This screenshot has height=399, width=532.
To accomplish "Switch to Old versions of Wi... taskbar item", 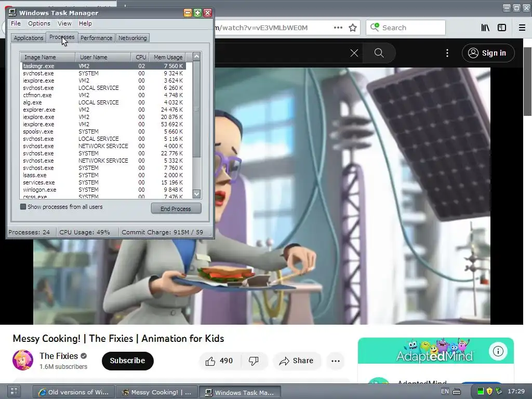I will (x=74, y=392).
